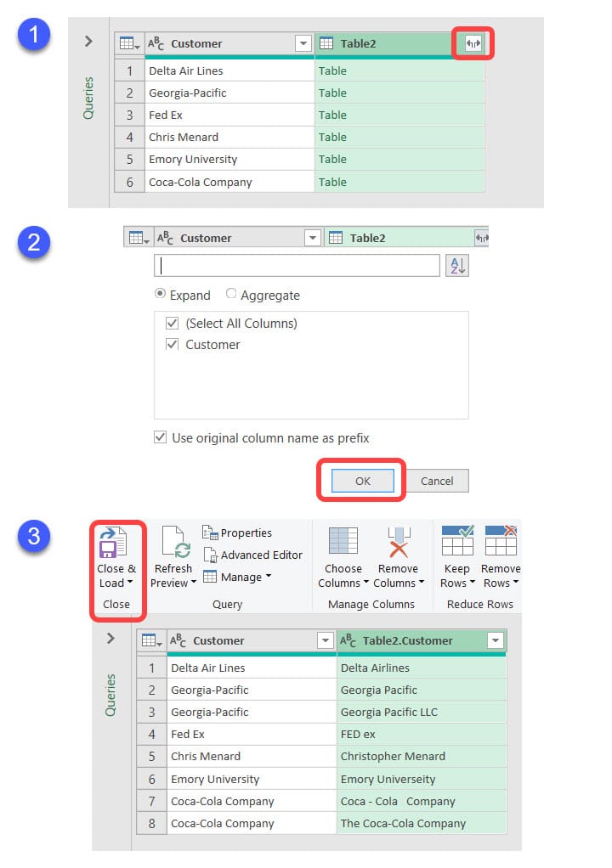Expand the Queries pane in step one
This screenshot has height=868, width=612.
tap(88, 41)
